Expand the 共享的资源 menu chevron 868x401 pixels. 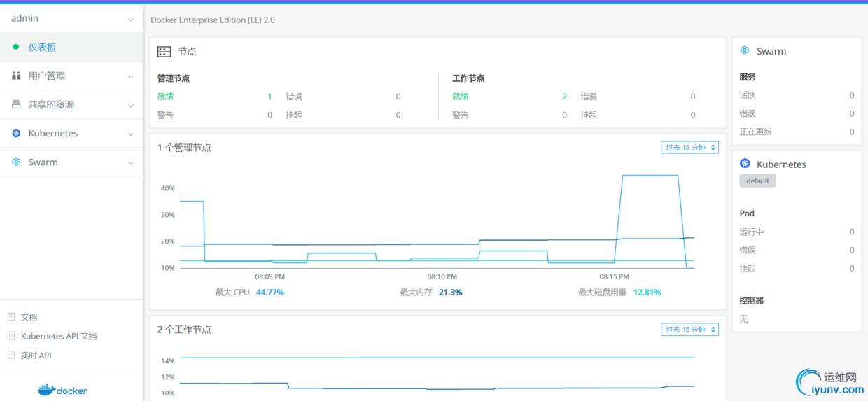131,106
